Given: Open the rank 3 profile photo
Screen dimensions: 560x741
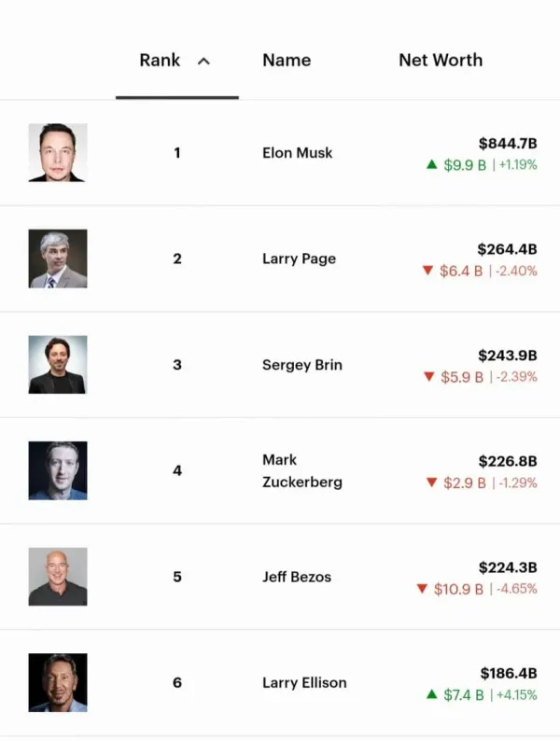Looking at the screenshot, I should tap(58, 365).
